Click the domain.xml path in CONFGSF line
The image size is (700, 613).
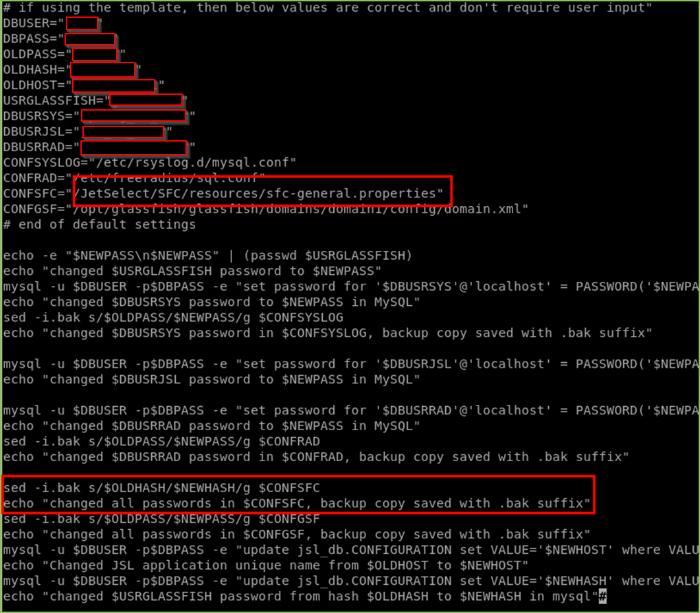[x=300, y=209]
